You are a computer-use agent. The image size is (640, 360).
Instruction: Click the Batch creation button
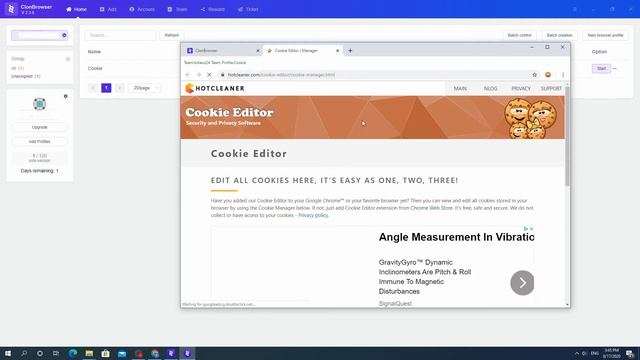coord(559,35)
